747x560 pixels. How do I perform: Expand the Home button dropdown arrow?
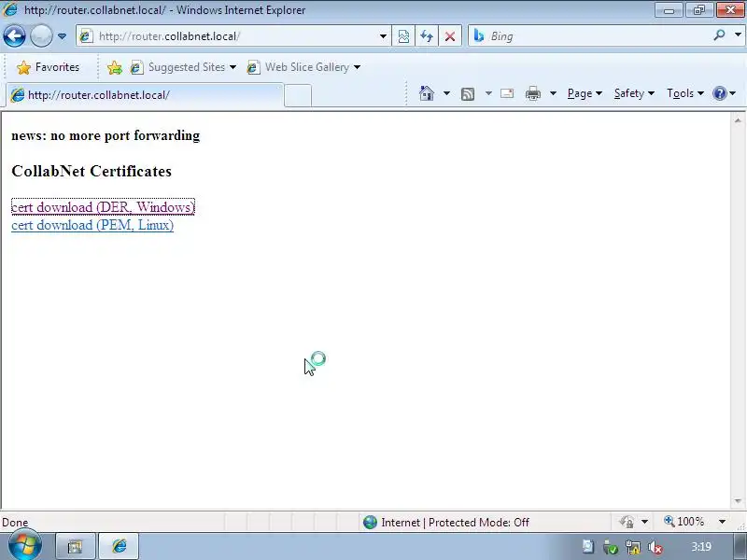coord(446,93)
